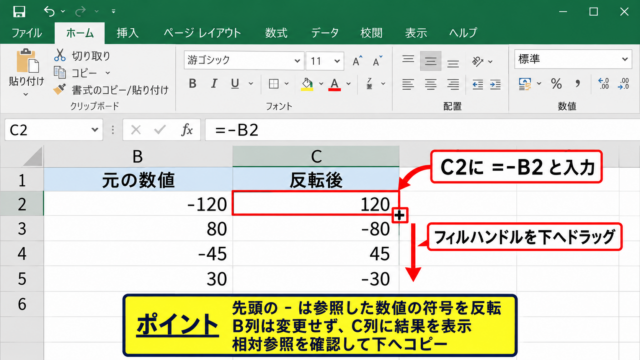Expand the コピー dropdown arrow
640x360 pixels.
(x=108, y=73)
